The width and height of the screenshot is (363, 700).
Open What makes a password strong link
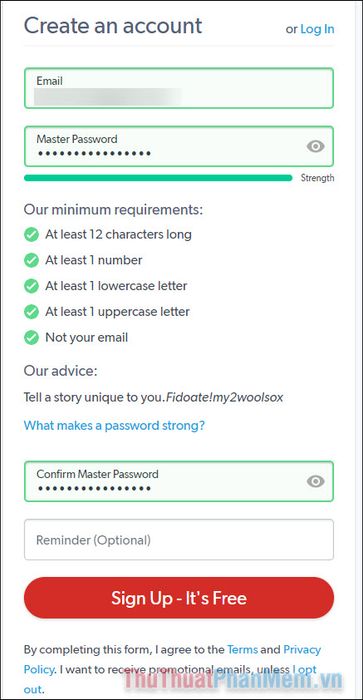click(x=114, y=425)
